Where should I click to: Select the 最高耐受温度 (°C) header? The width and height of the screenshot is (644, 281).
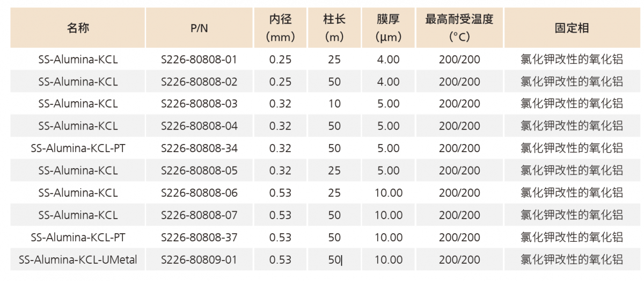click(x=459, y=28)
